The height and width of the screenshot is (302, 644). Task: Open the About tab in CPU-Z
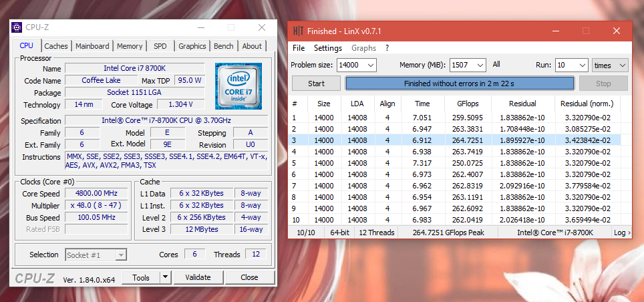point(252,46)
